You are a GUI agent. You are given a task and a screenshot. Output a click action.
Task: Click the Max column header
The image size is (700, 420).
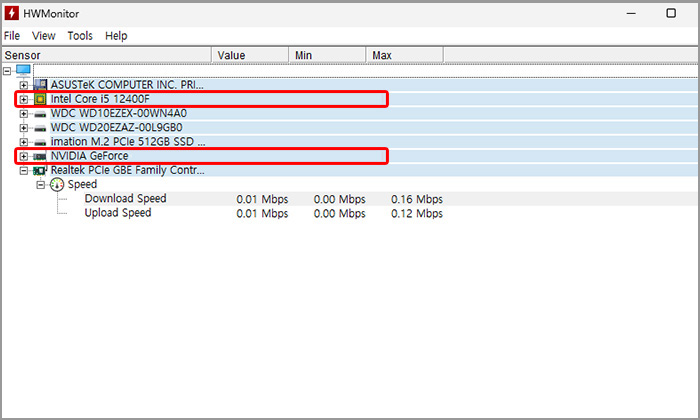click(x=404, y=55)
